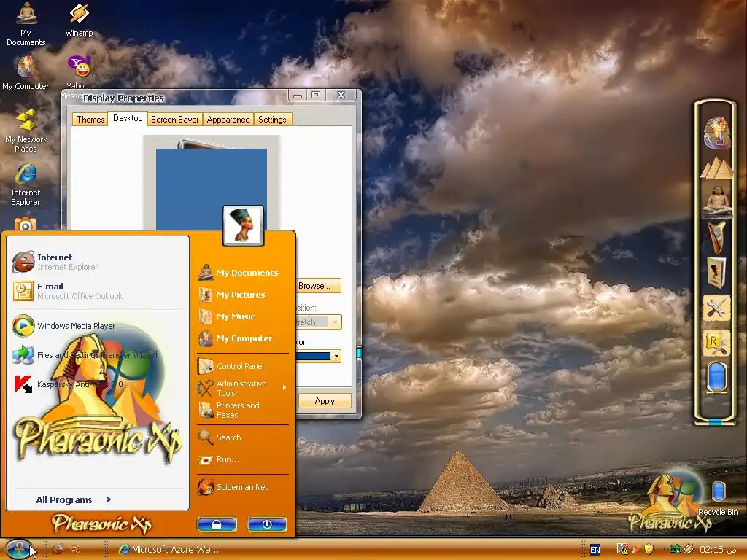Open the Settings tab

272,119
